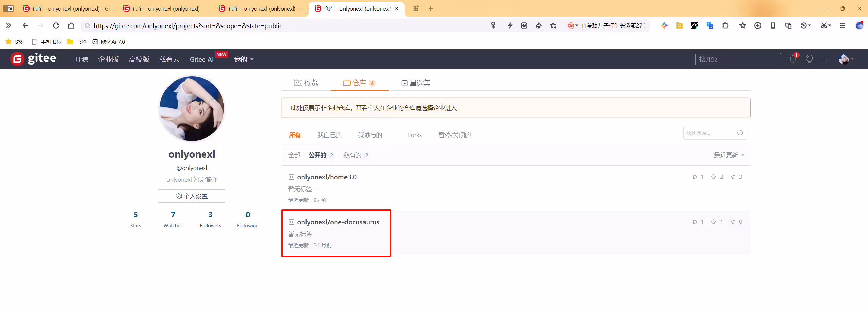868x311 pixels.
Task: Reload page with browser refresh icon
Action: coord(56,25)
